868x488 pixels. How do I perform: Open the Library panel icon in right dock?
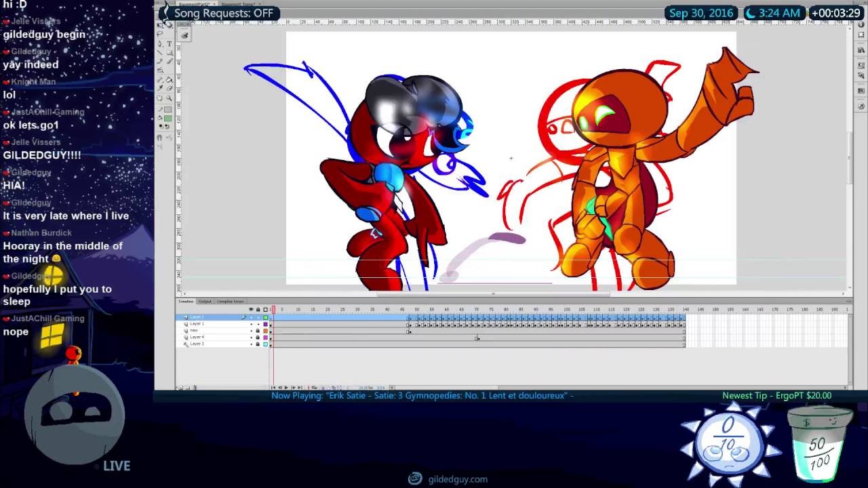(x=861, y=49)
